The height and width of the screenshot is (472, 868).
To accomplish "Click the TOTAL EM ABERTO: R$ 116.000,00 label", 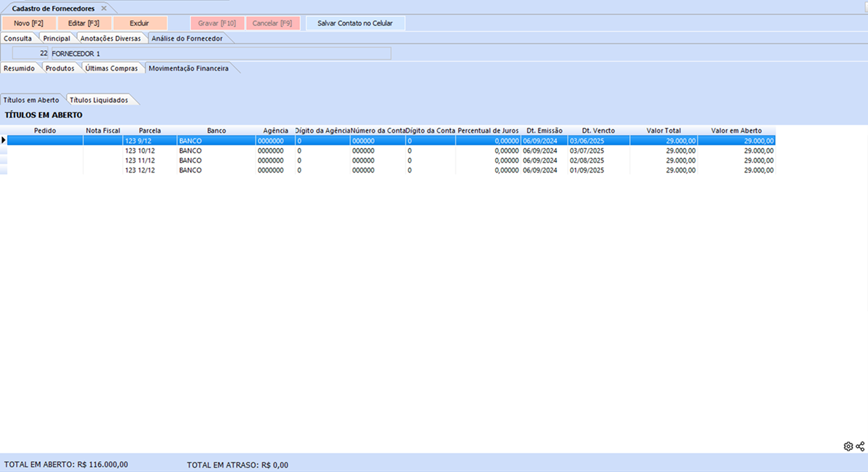I will [x=66, y=465].
